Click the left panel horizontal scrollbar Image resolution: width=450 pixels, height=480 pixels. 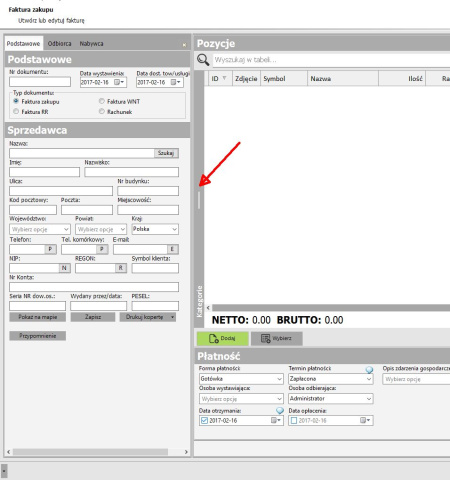point(90,452)
